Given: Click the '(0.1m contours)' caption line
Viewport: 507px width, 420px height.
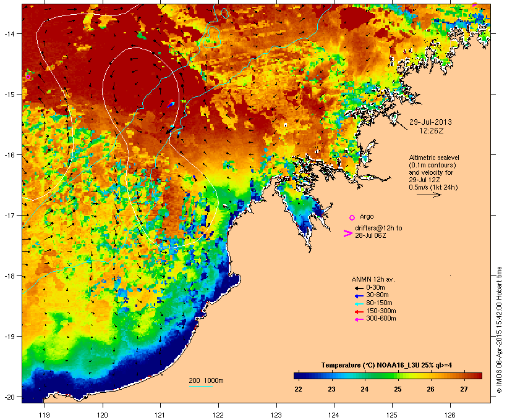Looking at the screenshot, I should tap(432, 165).
